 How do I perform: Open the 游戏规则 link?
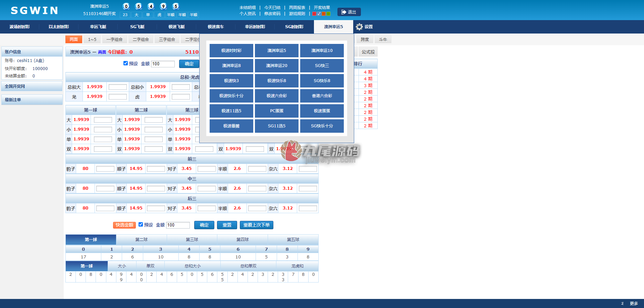point(297,14)
